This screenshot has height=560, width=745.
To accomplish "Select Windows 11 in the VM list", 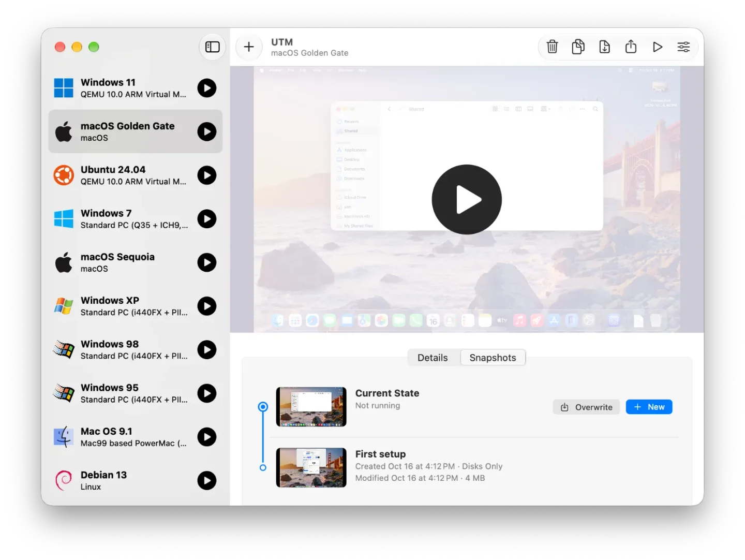I will click(136, 88).
